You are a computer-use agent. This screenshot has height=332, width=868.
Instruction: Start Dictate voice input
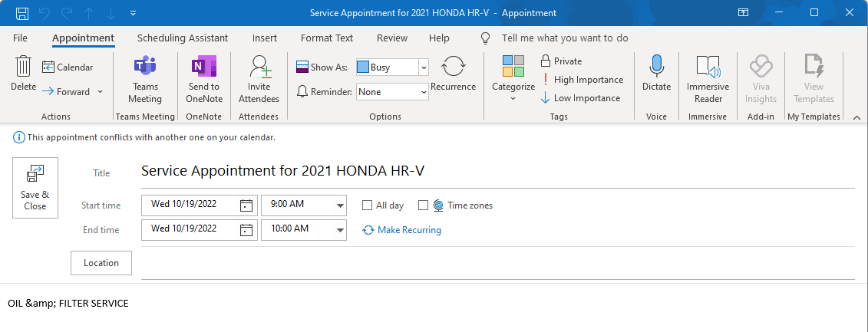click(656, 74)
